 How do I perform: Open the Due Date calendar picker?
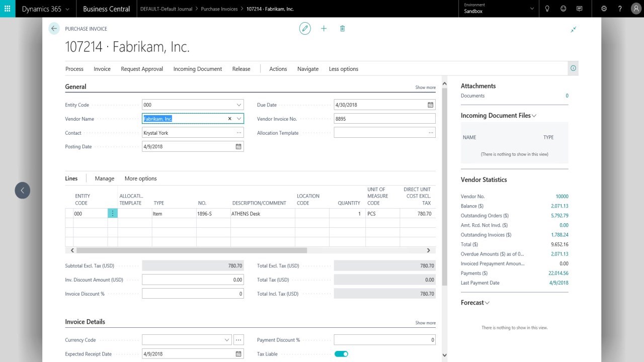click(430, 105)
